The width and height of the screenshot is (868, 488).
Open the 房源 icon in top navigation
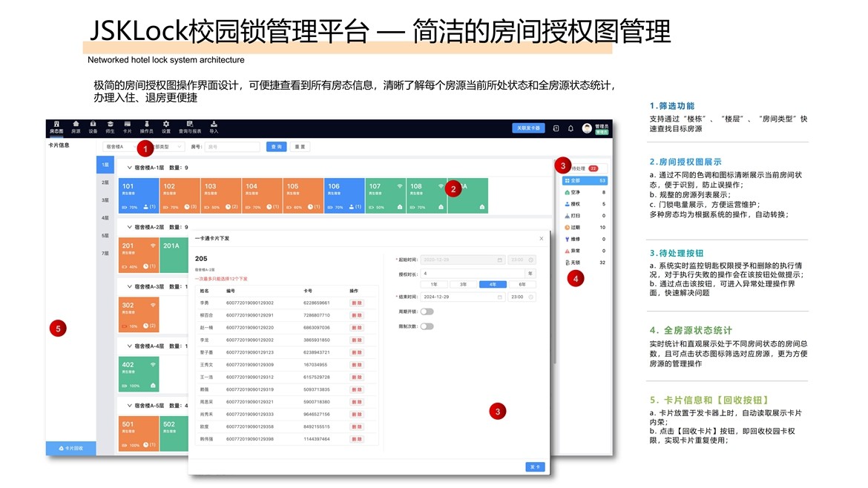pos(76,126)
